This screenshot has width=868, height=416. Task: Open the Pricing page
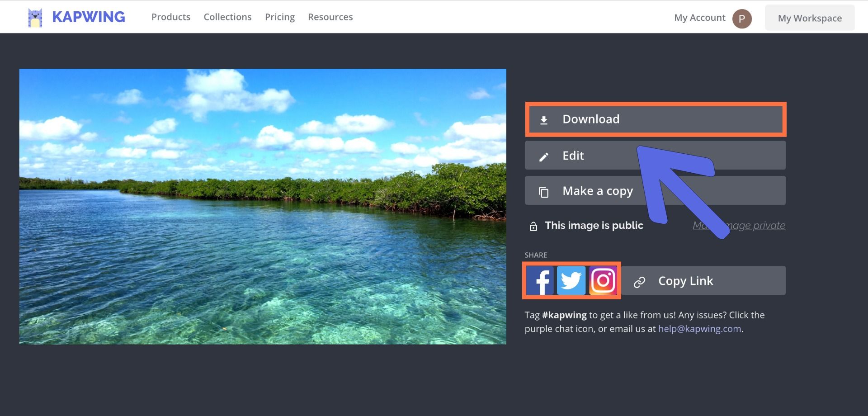279,17
